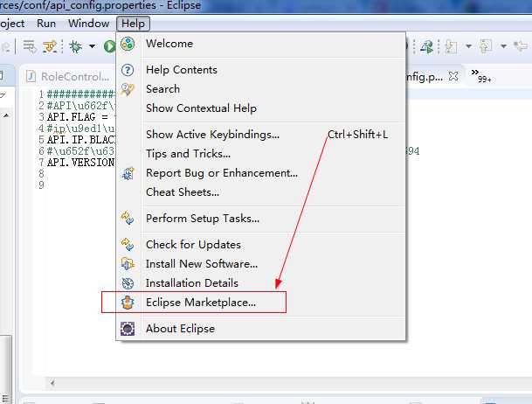Show the hidden editors list (99+)
Image resolution: width=532 pixels, height=404 pixels.
pos(480,76)
